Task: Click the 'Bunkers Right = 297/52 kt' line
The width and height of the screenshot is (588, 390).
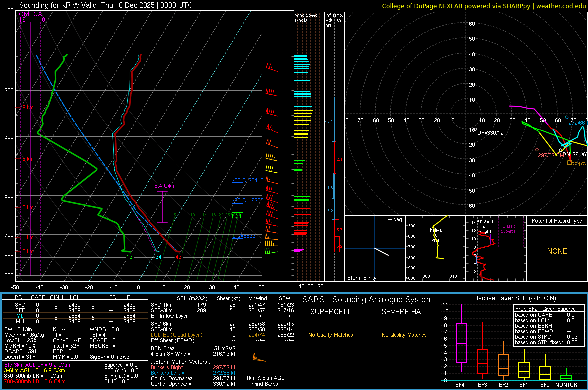Action: pos(193,367)
